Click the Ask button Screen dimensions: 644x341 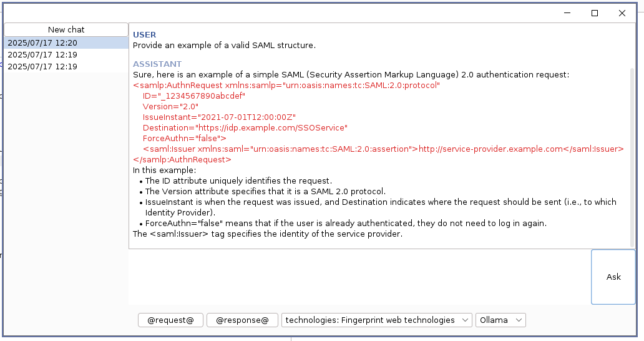point(613,277)
